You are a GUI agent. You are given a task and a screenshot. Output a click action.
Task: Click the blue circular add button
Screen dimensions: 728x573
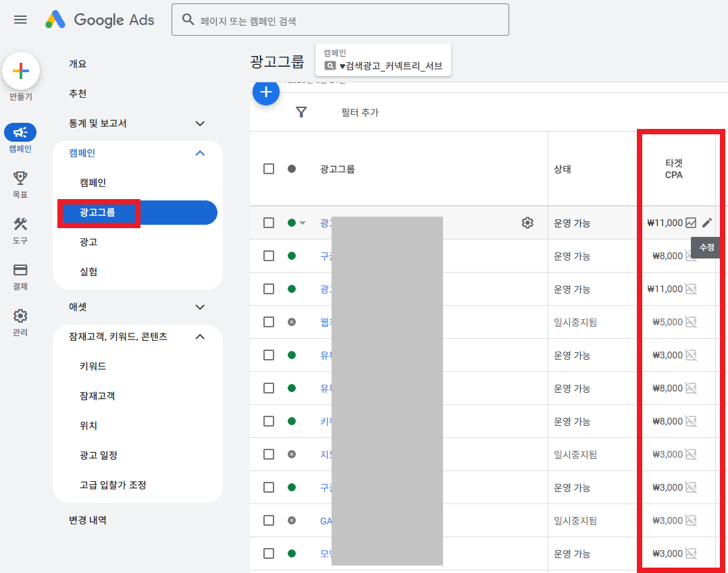(x=266, y=92)
